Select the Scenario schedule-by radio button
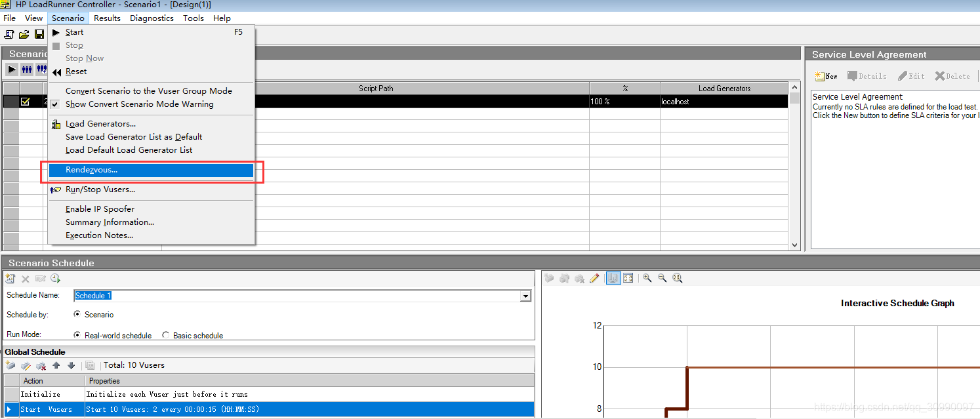Viewport: 980px width, 419px height. [77, 314]
